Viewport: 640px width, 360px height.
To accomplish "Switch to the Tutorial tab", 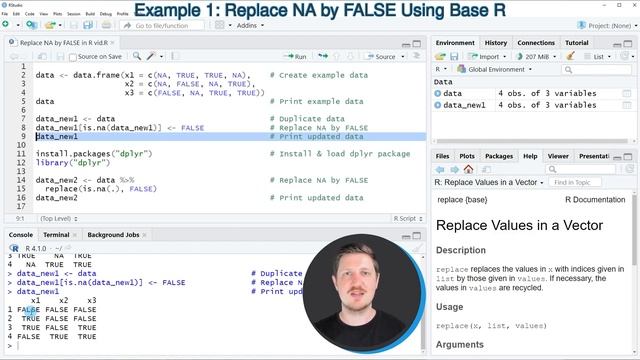I will coord(576,42).
